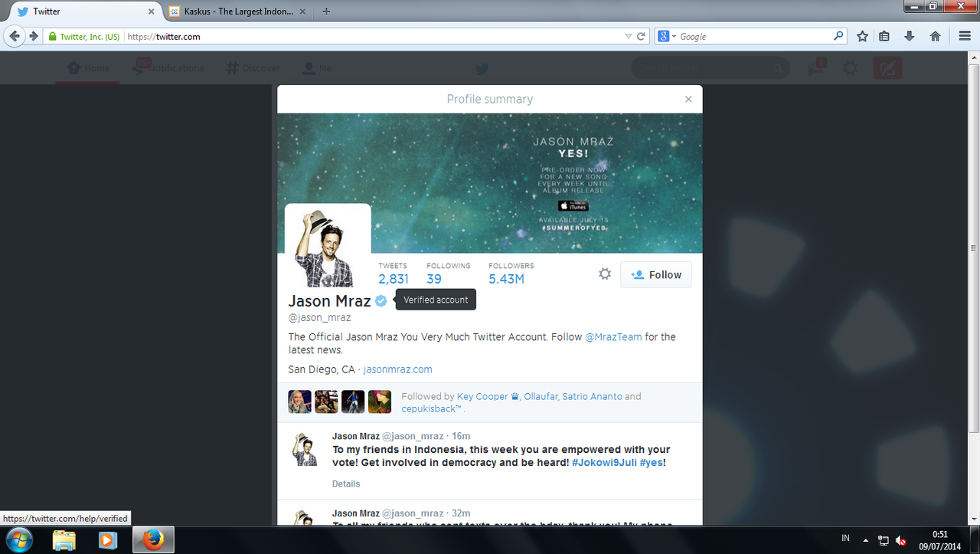Click the Follow button

[656, 274]
